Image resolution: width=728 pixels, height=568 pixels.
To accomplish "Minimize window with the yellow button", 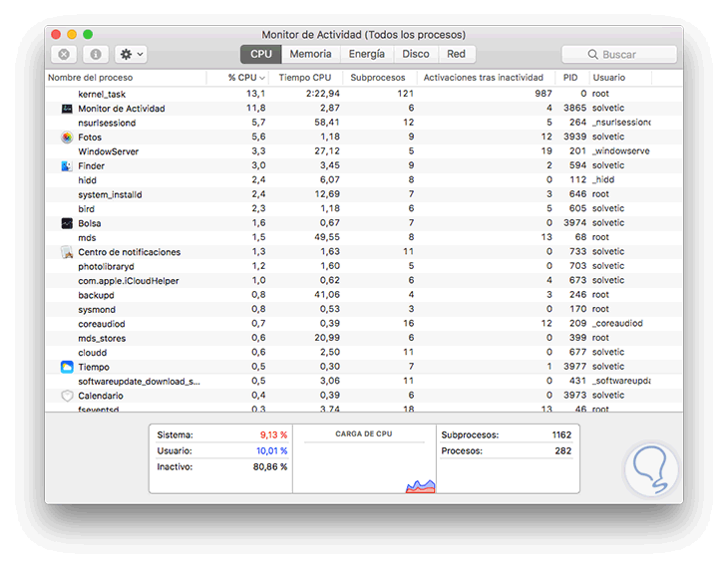I will pyautogui.click(x=72, y=34).
